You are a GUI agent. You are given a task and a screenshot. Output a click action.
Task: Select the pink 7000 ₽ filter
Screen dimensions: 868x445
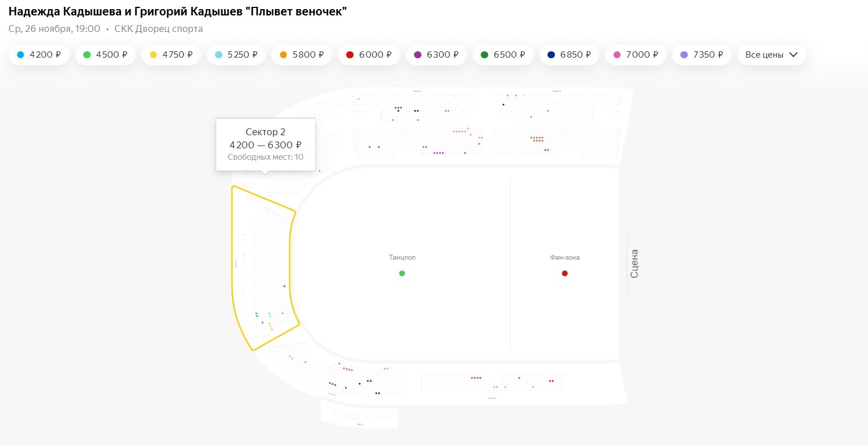pyautogui.click(x=635, y=55)
